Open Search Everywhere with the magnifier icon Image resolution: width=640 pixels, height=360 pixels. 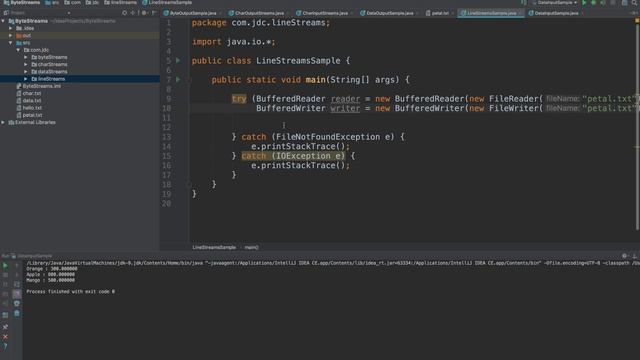(635, 3)
